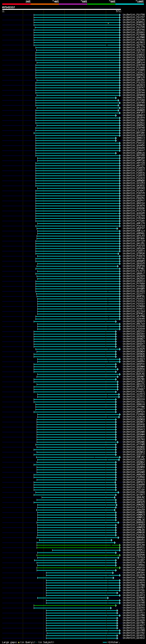Click the label UniRef100_C0PR41
Viewport: 146px width, 644px height.
(x=134, y=565)
